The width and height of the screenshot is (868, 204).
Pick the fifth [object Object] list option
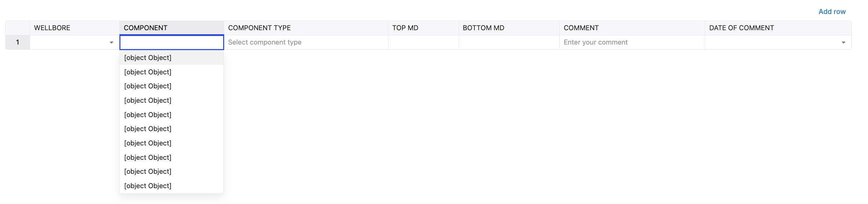148,115
